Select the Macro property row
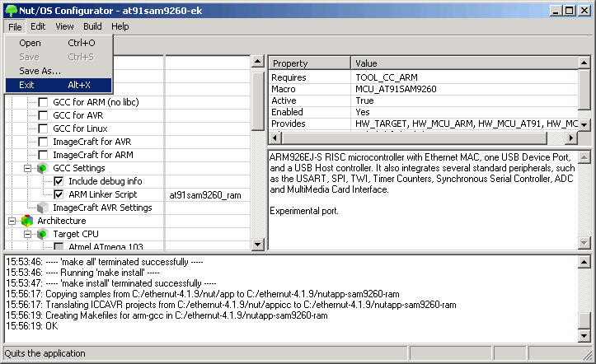The width and height of the screenshot is (596, 364). click(424, 89)
